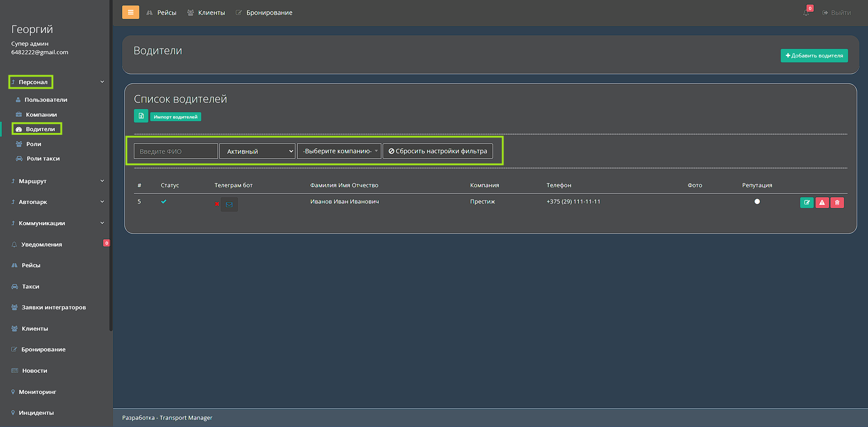Screen dimensions: 868x427
Task: Open Клиенты in the top navigation
Action: coord(206,13)
